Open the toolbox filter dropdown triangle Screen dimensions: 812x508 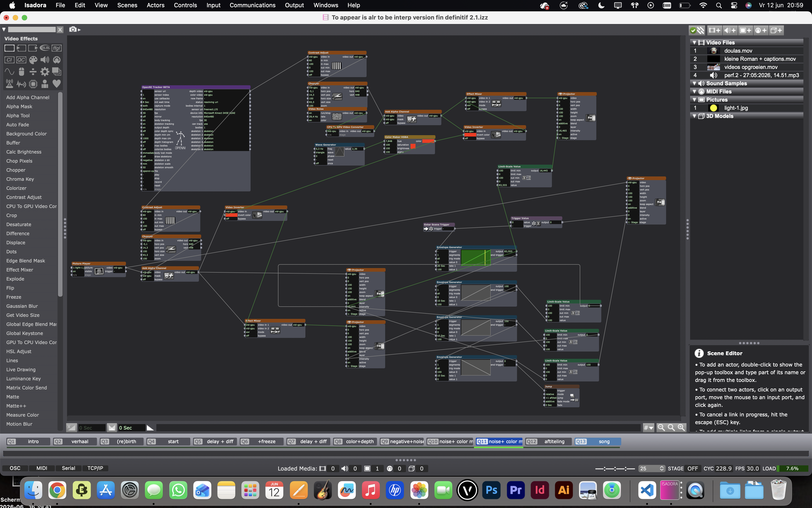click(4, 29)
